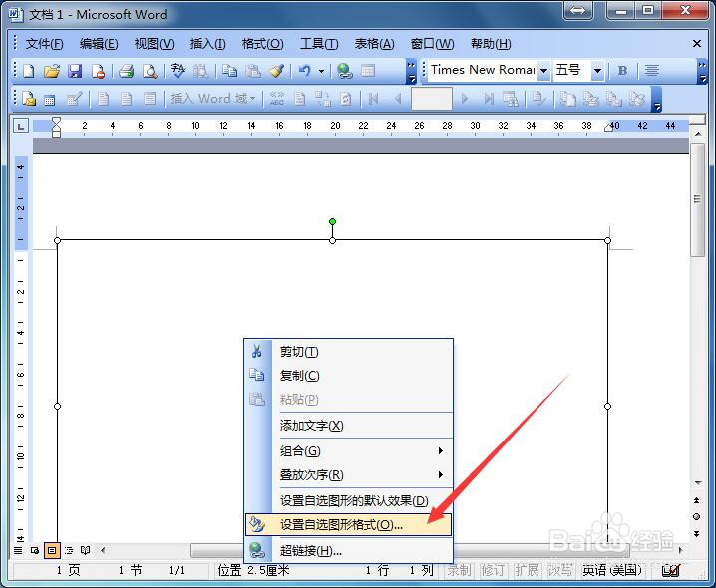Jump to the previous page
716x588 pixels.
696,500
